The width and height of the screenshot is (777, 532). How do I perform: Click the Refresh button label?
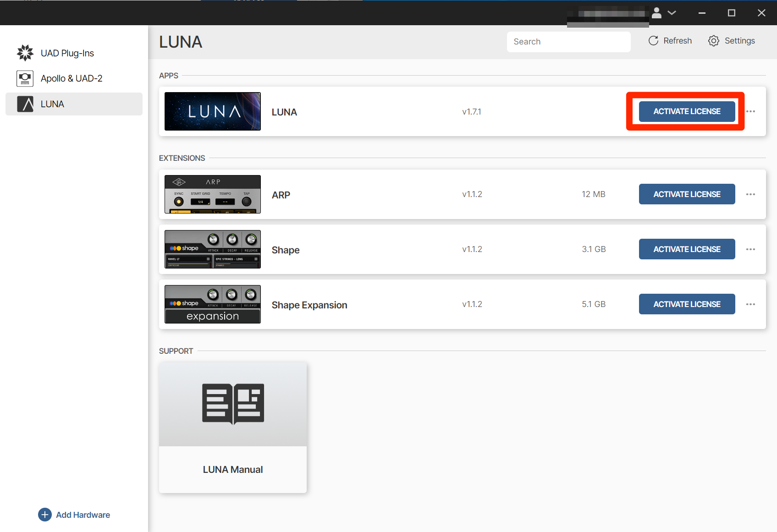(x=678, y=41)
